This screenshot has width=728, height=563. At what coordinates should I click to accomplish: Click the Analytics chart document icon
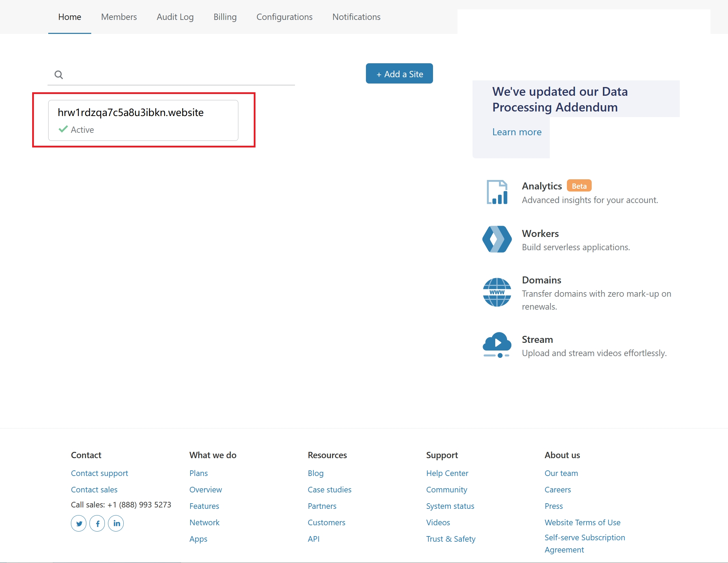497,192
